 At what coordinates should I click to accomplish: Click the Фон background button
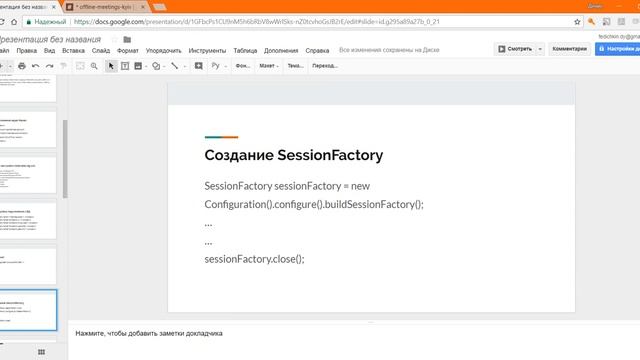point(243,66)
